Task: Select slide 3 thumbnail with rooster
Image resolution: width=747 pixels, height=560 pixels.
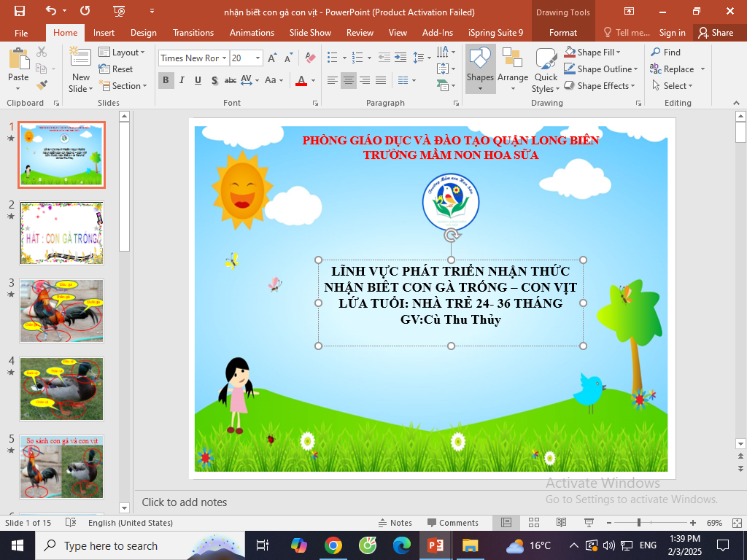Action: (61, 311)
